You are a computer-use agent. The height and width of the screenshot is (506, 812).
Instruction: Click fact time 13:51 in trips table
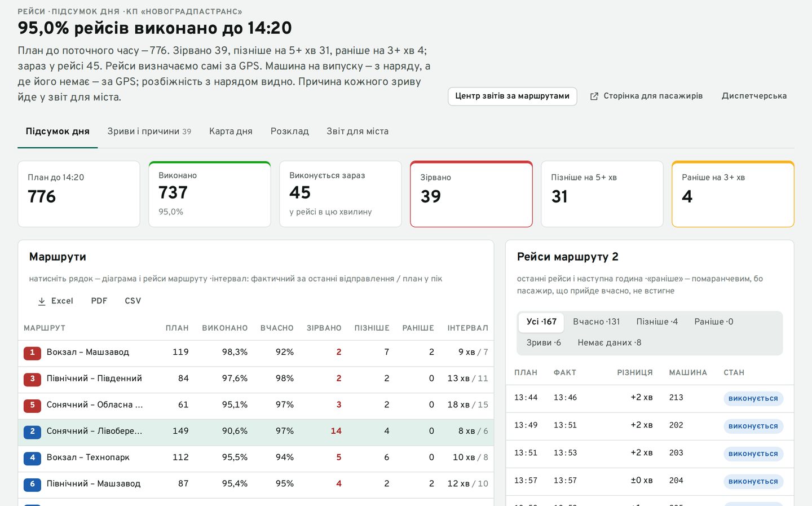[565, 426]
